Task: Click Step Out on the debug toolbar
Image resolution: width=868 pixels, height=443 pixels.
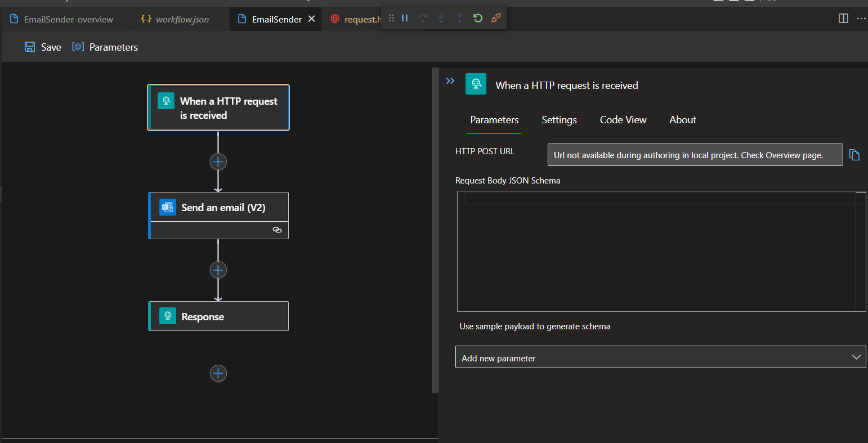Action: [x=460, y=18]
